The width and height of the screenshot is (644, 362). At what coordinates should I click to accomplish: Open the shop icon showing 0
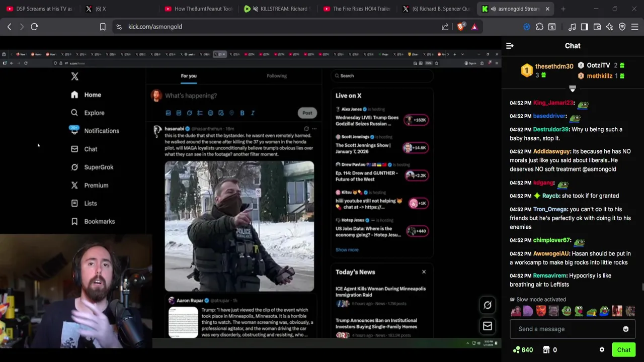coord(547,350)
